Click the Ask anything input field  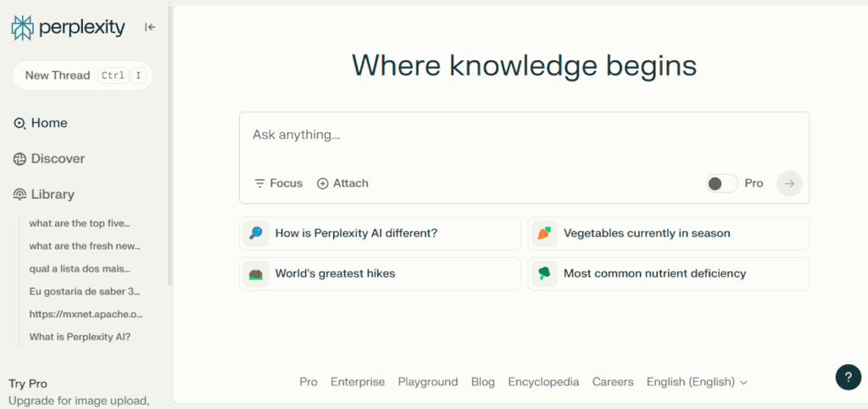pos(524,136)
